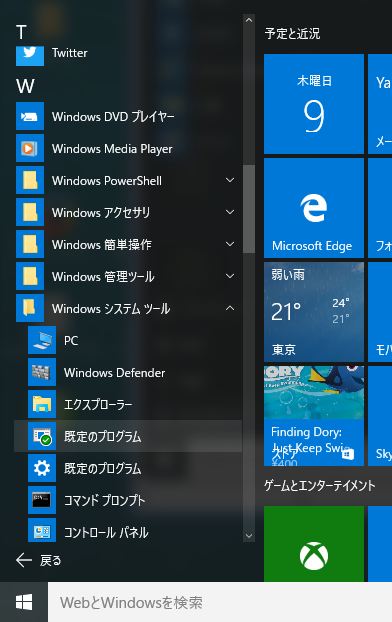The width and height of the screenshot is (392, 622).
Task: Open the Xbox tile
Action: coord(314,544)
